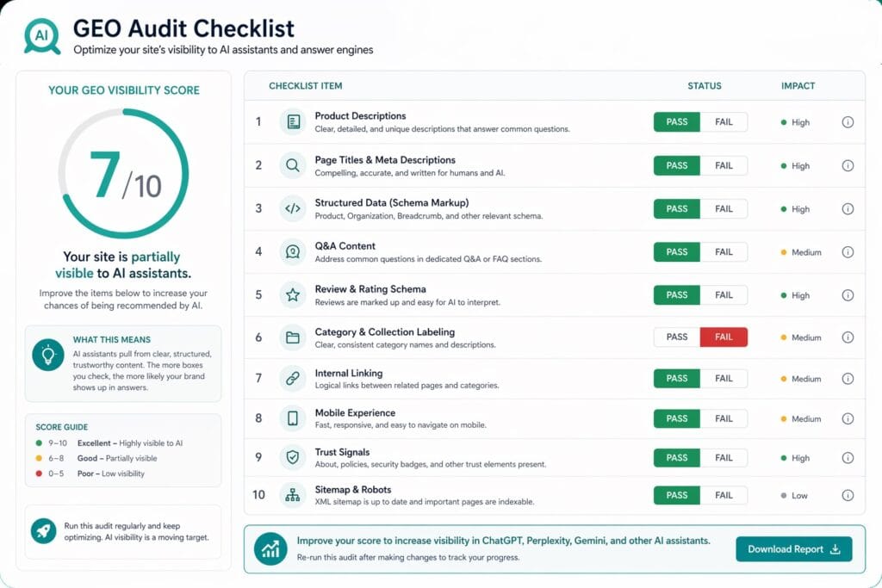Click the code icon next to Structured Data
Viewport: 882px width, 588px height.
[293, 208]
